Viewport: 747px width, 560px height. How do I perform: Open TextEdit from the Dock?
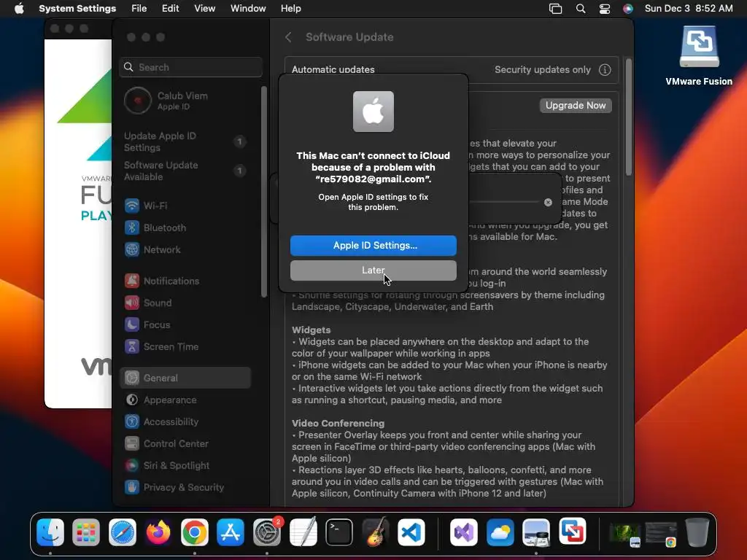point(303,532)
